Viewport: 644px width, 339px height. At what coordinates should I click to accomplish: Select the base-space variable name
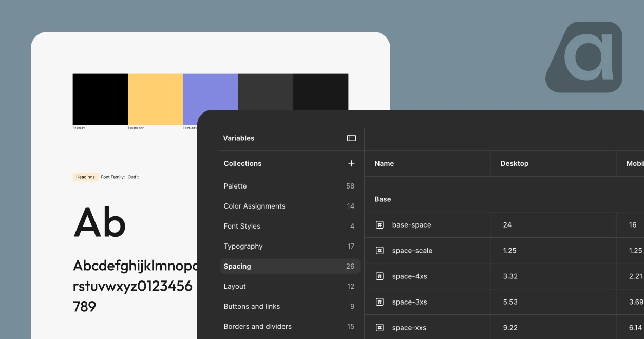pyautogui.click(x=411, y=225)
